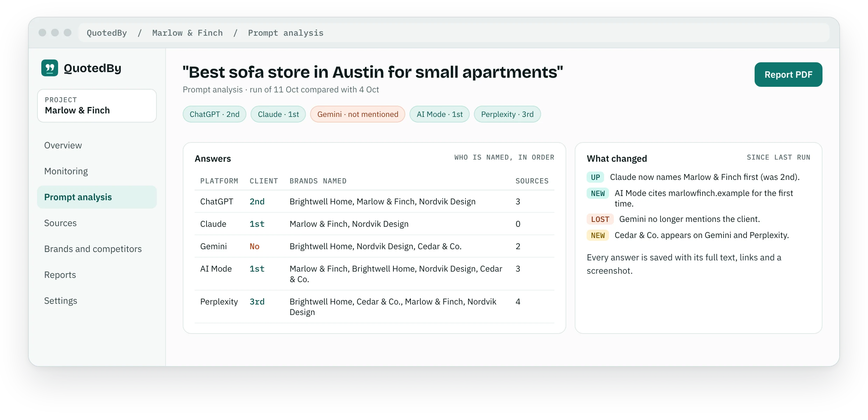This screenshot has height=420, width=868.
Task: Select the Claude · 1st chip
Action: 278,114
